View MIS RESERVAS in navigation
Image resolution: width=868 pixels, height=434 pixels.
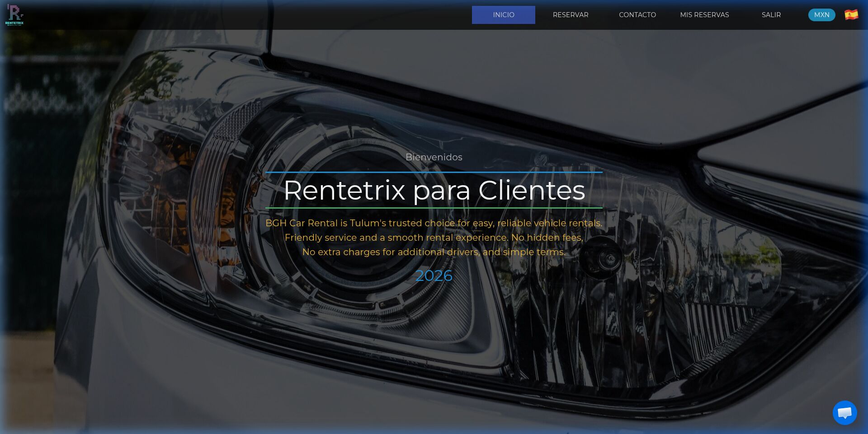704,15
